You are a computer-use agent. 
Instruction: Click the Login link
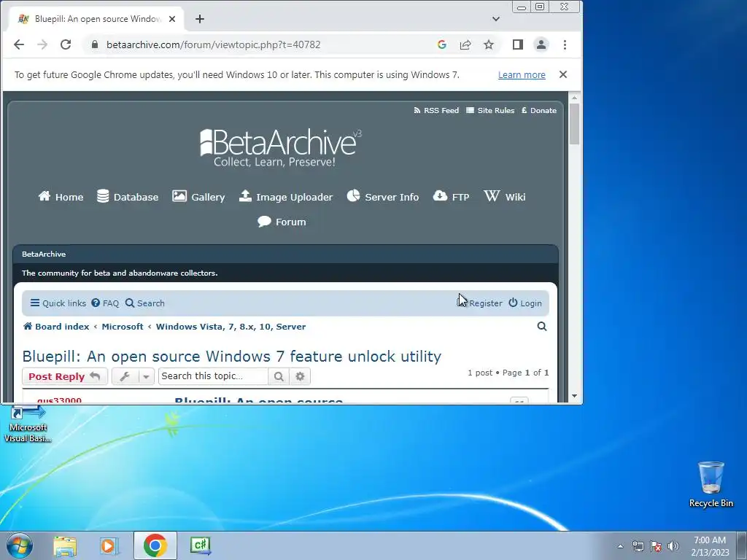(x=525, y=303)
